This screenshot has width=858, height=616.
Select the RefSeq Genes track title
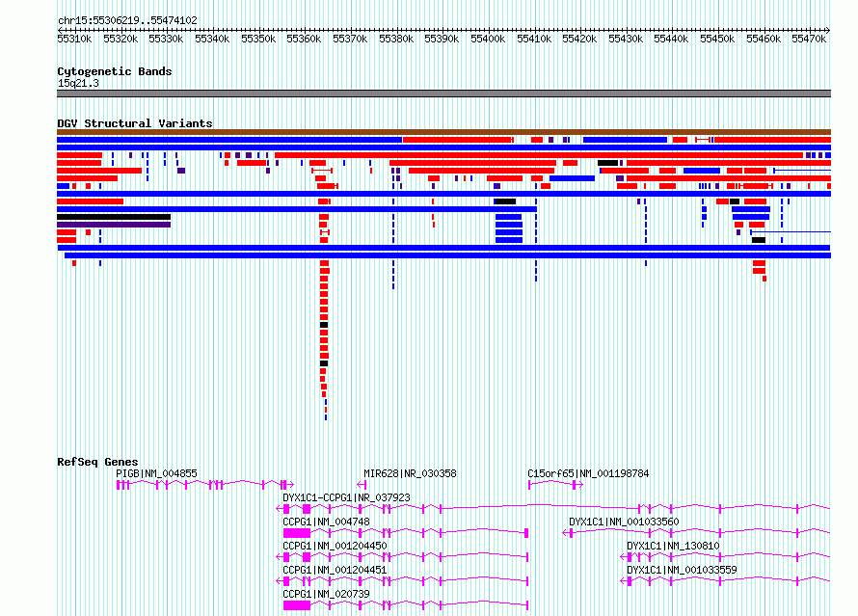pos(97,462)
